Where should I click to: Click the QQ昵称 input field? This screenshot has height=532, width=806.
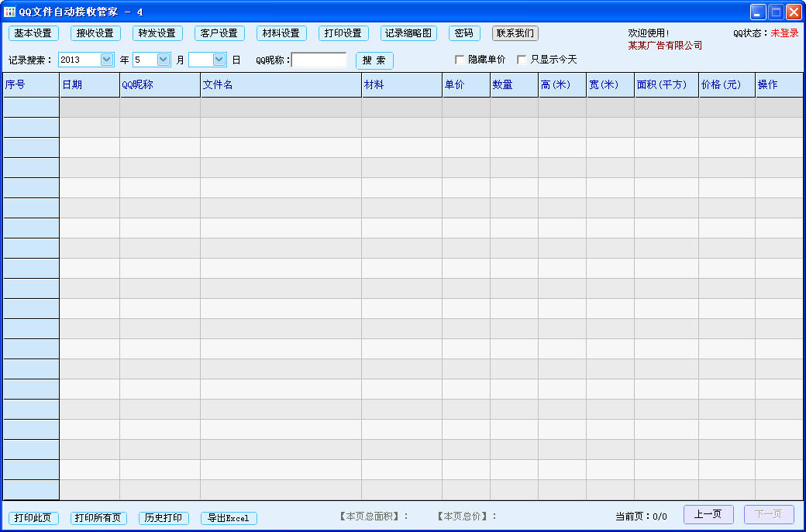[x=319, y=60]
